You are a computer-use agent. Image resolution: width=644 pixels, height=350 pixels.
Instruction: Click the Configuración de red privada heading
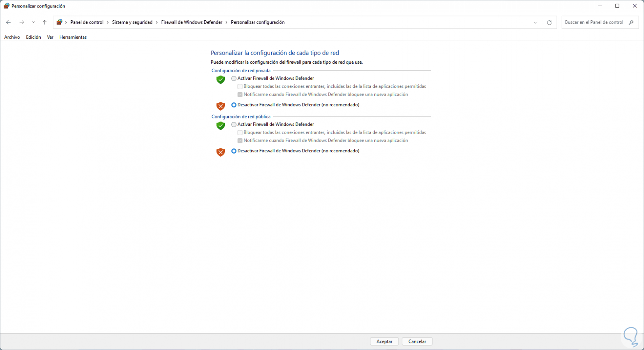pos(241,71)
